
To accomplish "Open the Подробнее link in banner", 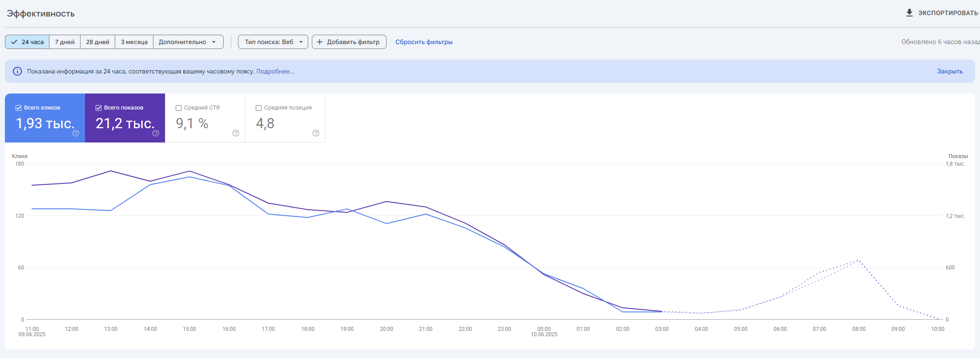I will 275,71.
